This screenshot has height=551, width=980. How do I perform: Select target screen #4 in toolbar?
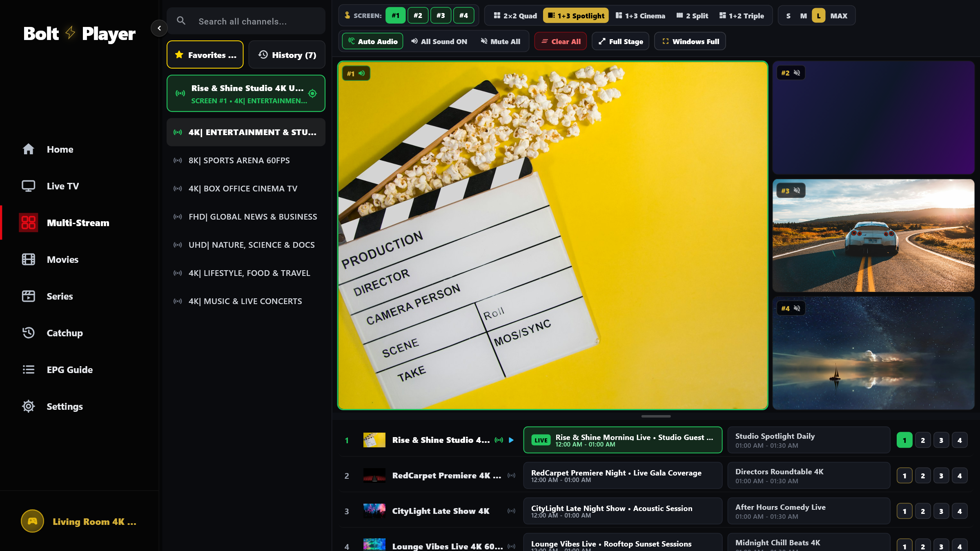pyautogui.click(x=464, y=16)
